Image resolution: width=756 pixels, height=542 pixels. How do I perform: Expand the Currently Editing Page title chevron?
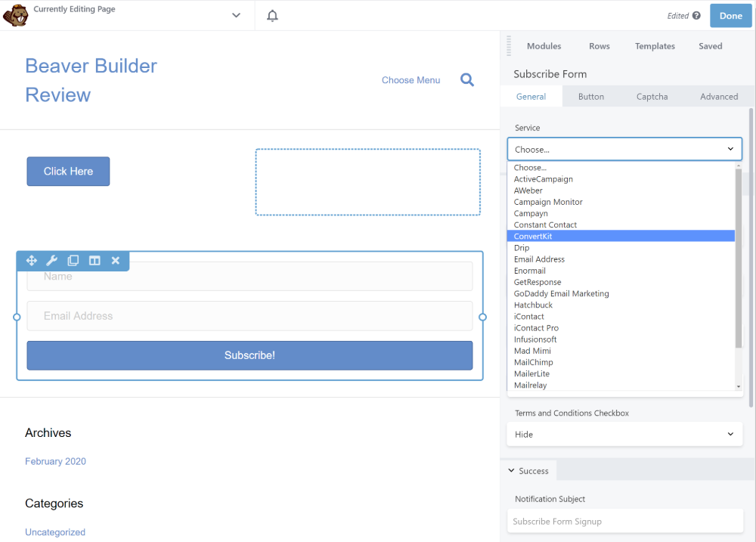236,15
